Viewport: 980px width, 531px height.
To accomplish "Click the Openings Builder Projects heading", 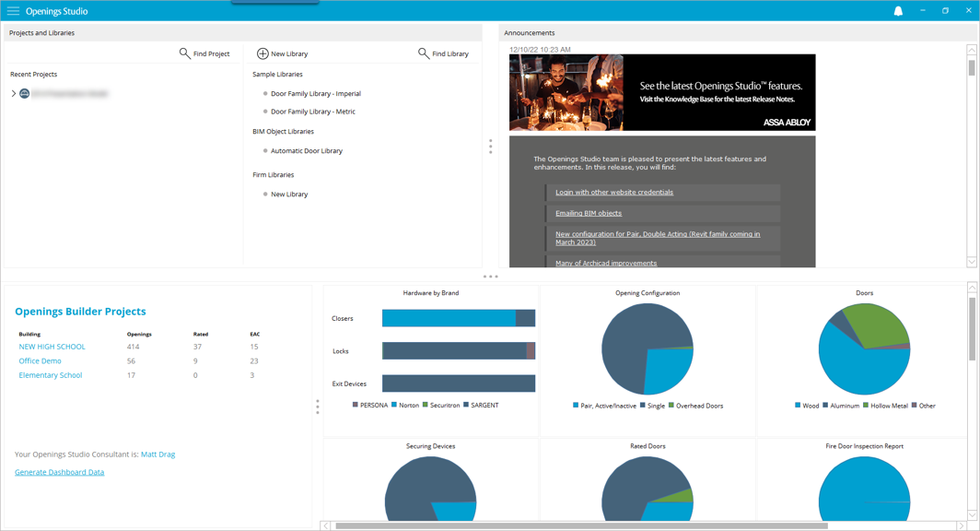I will pyautogui.click(x=80, y=312).
